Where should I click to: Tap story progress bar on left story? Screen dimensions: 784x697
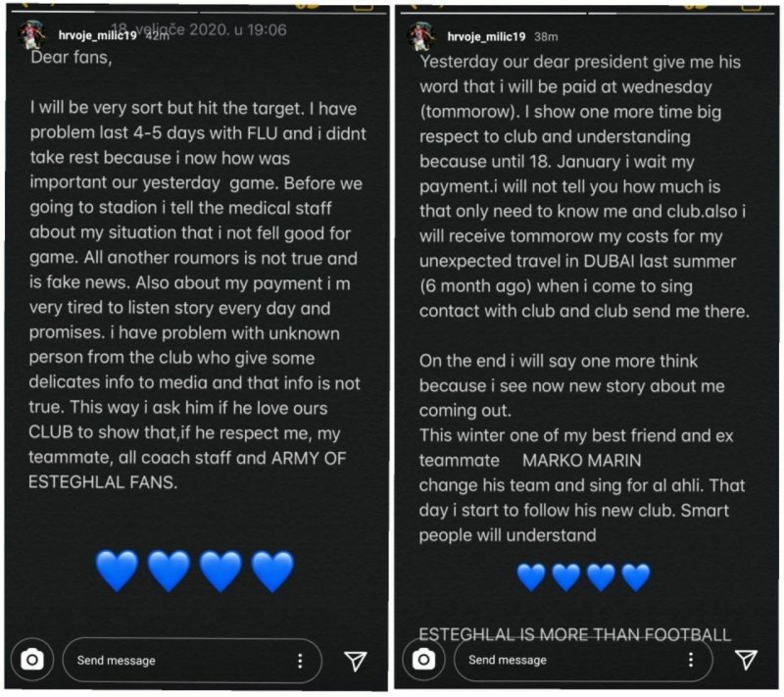point(199,12)
